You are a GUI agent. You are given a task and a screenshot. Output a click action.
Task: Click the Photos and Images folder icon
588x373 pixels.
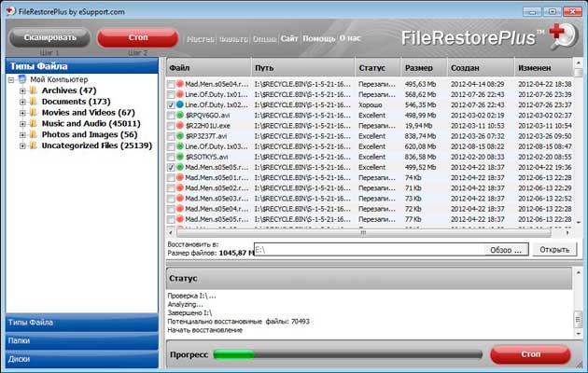pos(34,134)
